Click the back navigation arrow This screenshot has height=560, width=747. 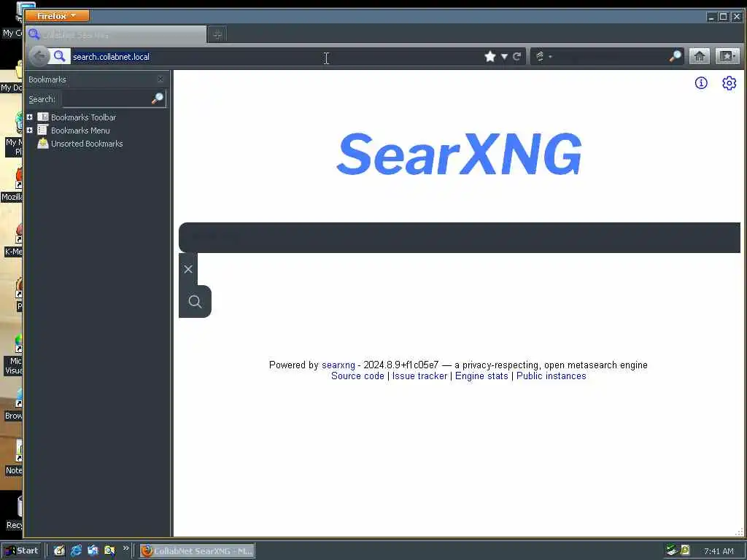(x=39, y=57)
